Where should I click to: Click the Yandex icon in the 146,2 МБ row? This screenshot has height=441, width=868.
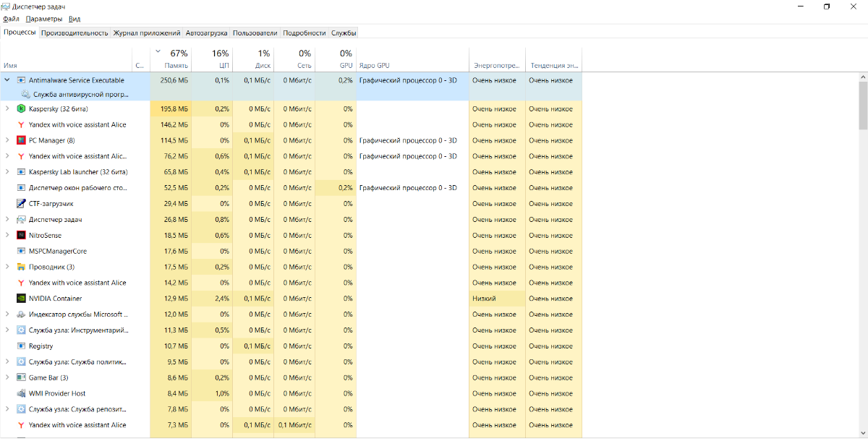(21, 125)
